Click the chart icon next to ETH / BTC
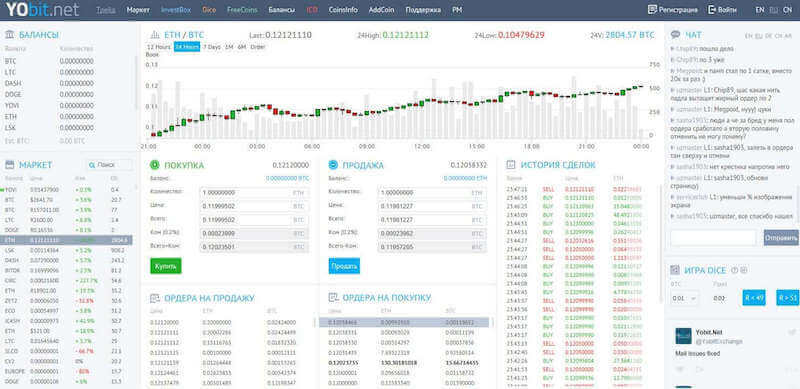 tap(155, 35)
